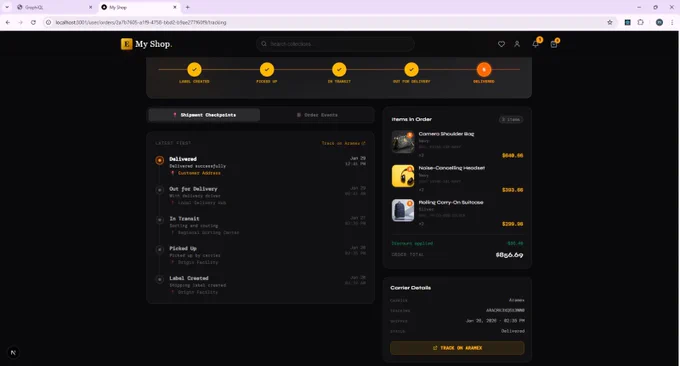Image resolution: width=680 pixels, height=366 pixels.
Task: Click the Noise-Cancelling Headset title
Action: tap(451, 168)
